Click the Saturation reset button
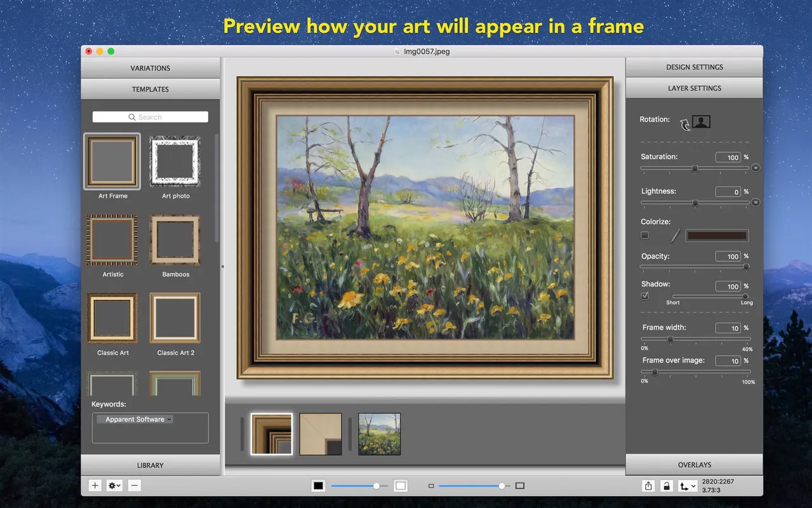 click(x=755, y=168)
